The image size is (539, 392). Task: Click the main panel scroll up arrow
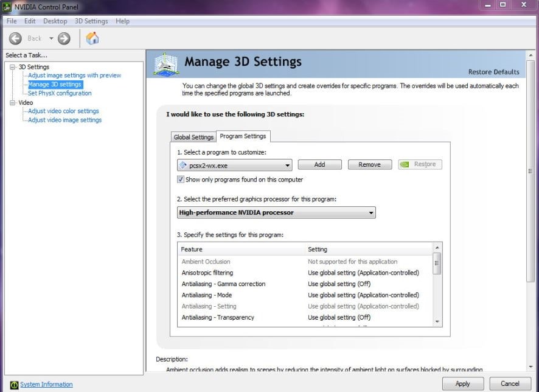(530, 55)
